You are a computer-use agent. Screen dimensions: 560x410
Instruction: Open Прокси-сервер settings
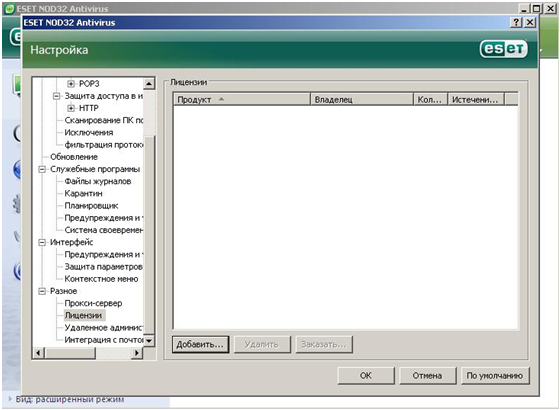(93, 304)
